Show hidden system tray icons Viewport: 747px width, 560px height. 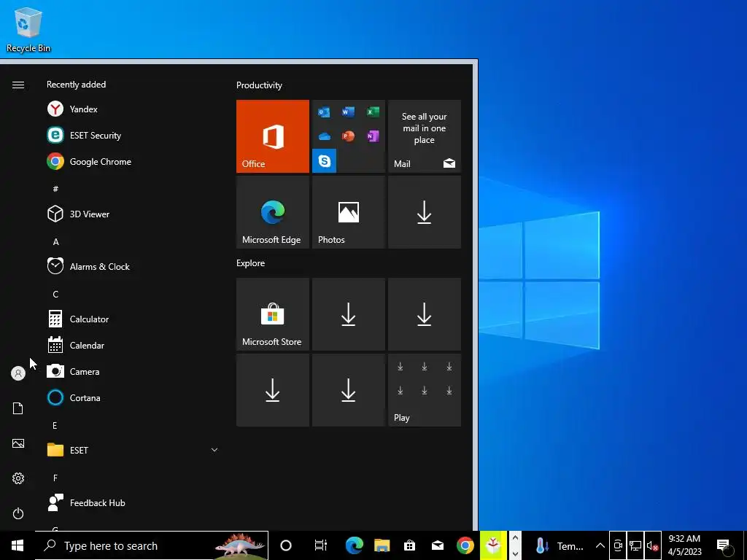[x=600, y=545]
